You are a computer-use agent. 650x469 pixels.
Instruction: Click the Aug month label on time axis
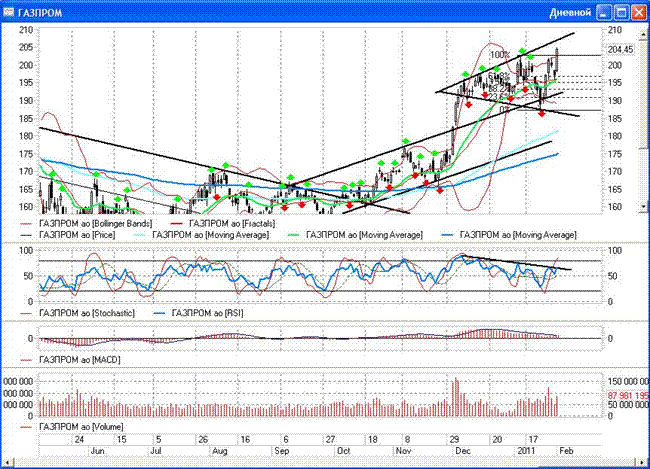point(220,451)
